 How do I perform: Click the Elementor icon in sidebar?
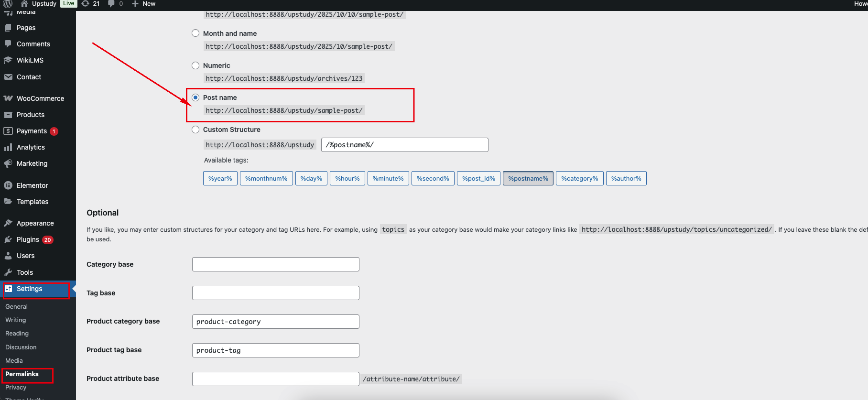[8, 185]
